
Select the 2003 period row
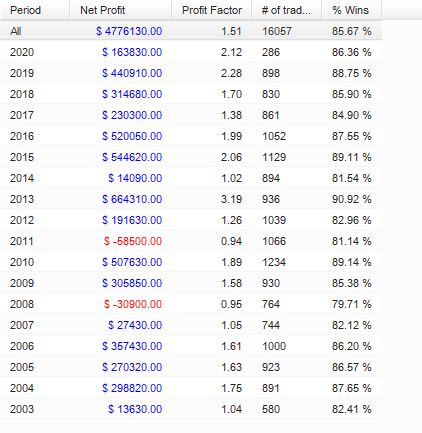tap(191, 409)
